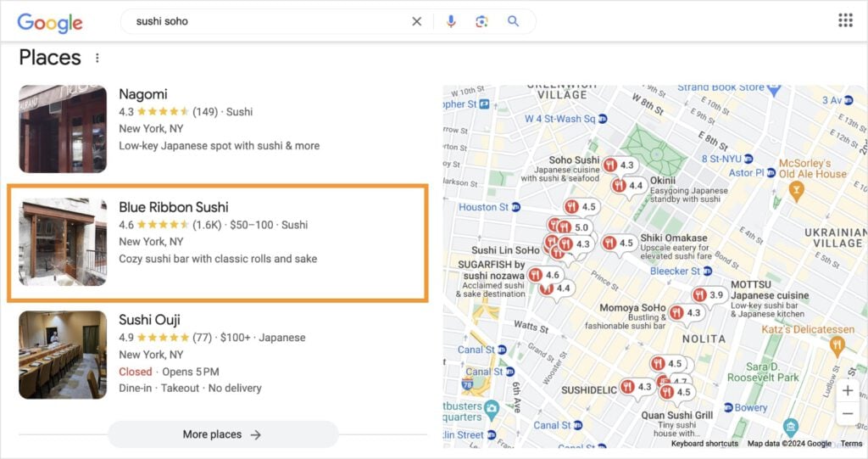Click the Strand Book Store marker
Image resolution: width=868 pixels, height=459 pixels.
coord(774,89)
